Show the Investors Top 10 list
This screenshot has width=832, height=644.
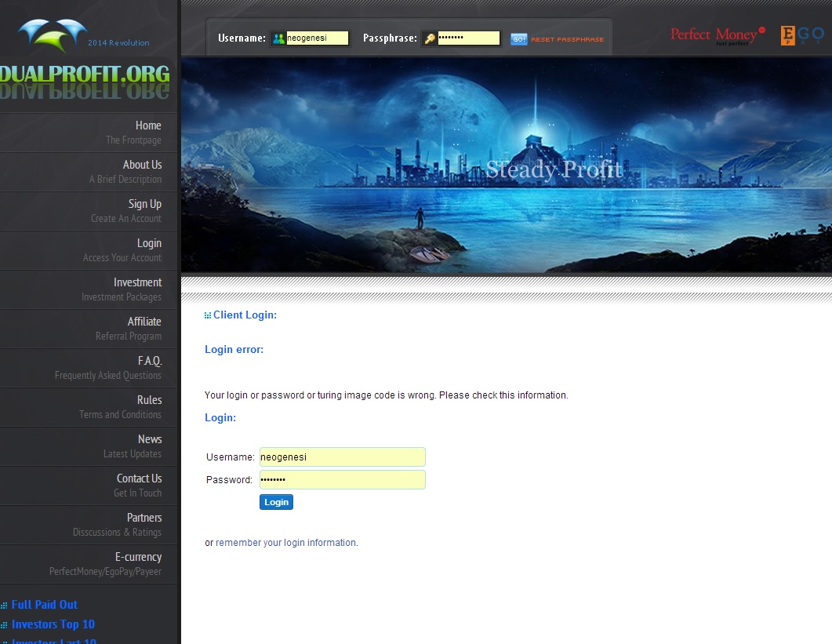[x=53, y=624]
